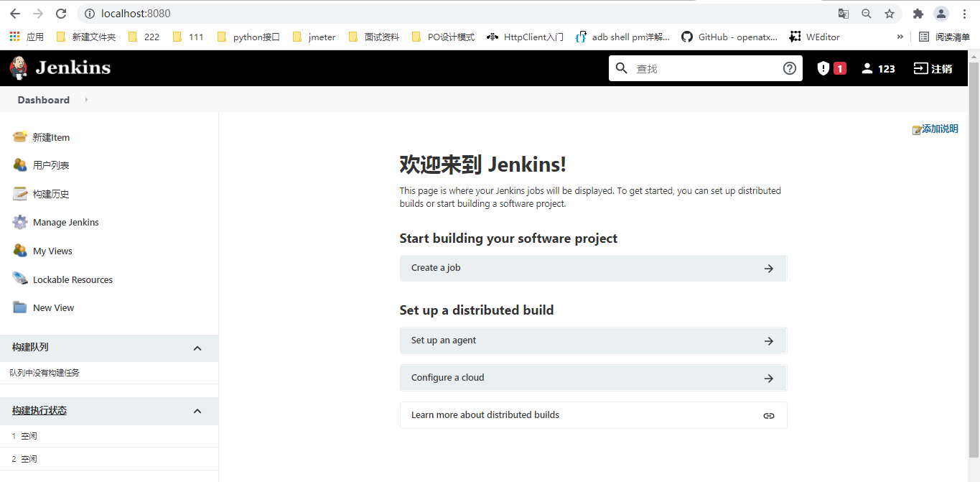
Task: Click executor row 1 空闲
Action: [x=109, y=436]
